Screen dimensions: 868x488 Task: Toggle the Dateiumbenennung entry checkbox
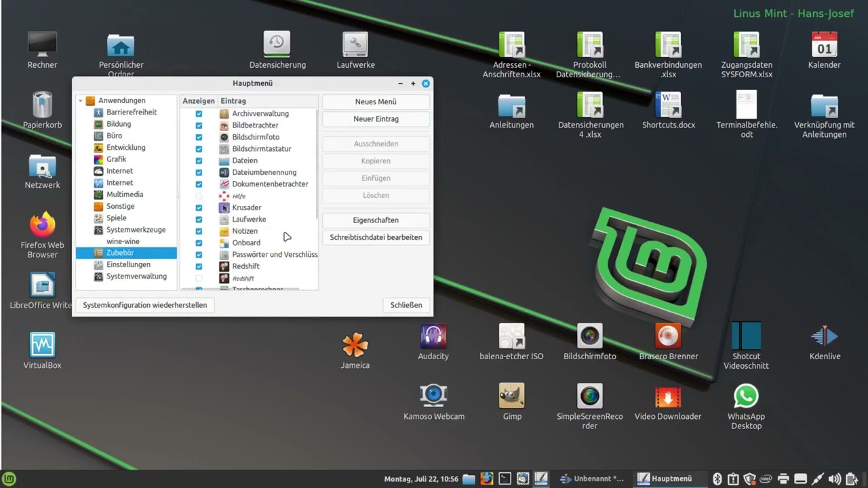click(199, 172)
